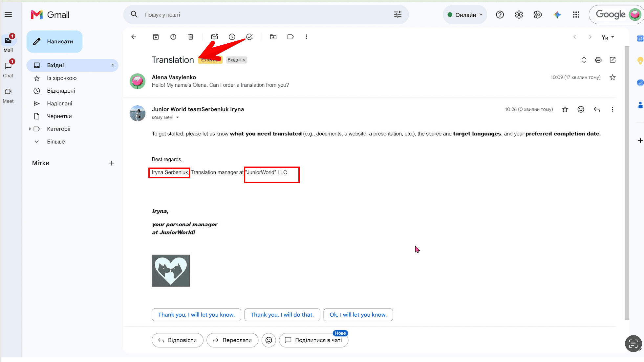Click the Написати compose button
This screenshot has height=362, width=644.
coord(54,41)
